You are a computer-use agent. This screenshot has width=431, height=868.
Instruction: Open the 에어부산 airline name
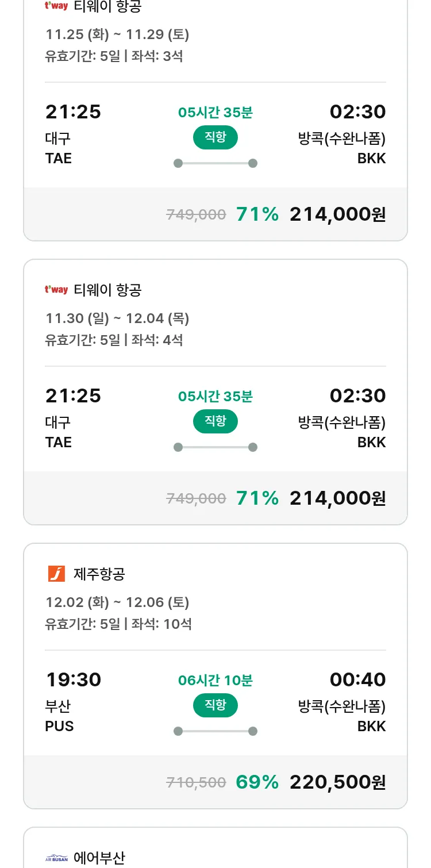click(99, 859)
